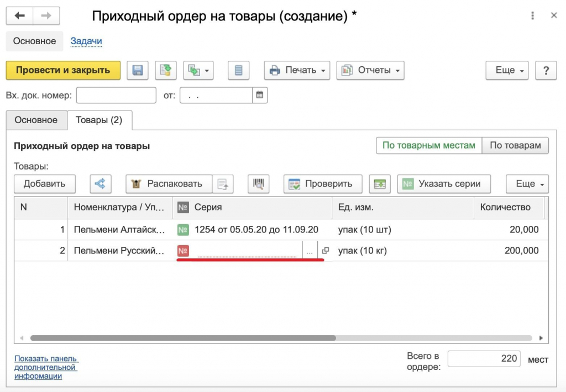Open the calendar date picker
The width and height of the screenshot is (566, 392).
tap(260, 95)
